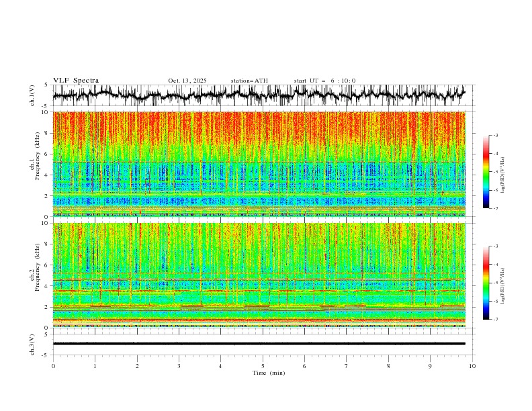Image resolution: width=532 pixels, height=411 pixels.
Task: Click the ch.1 color bar "-3" label
Action: 495,135
